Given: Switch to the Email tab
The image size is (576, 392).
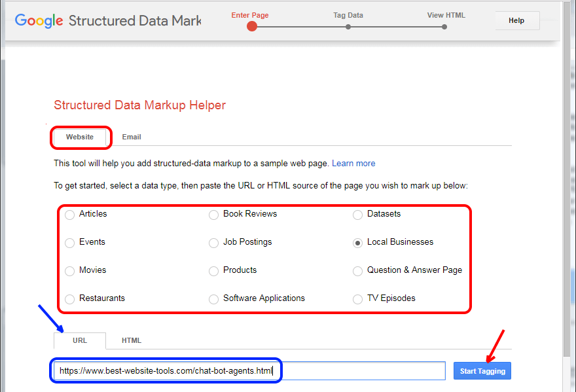Looking at the screenshot, I should pos(132,137).
